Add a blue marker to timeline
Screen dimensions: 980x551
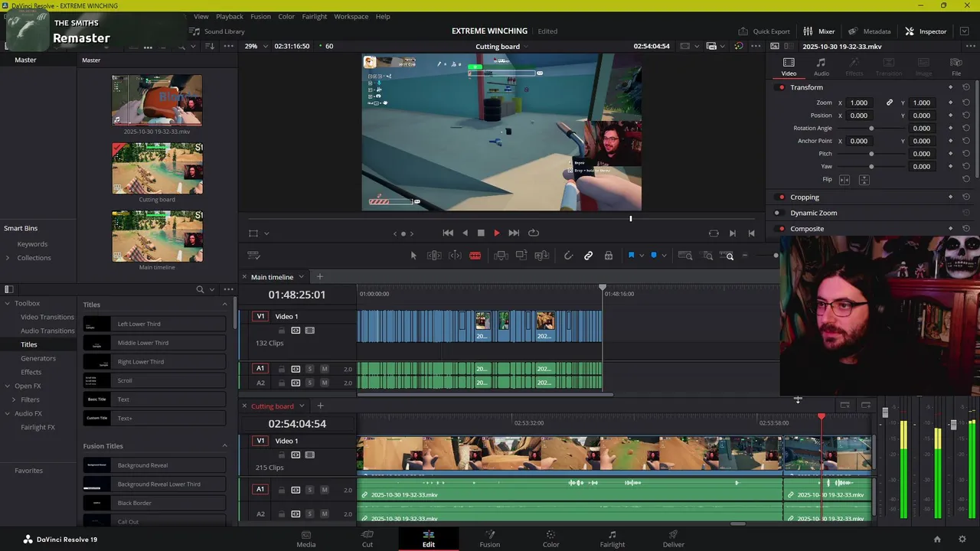click(654, 256)
